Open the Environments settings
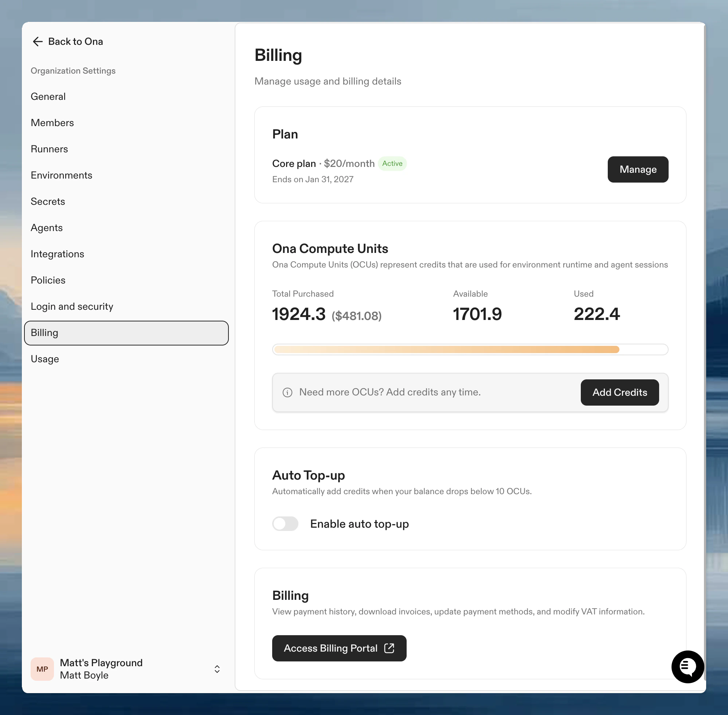Viewport: 728px width, 715px height. coord(61,175)
